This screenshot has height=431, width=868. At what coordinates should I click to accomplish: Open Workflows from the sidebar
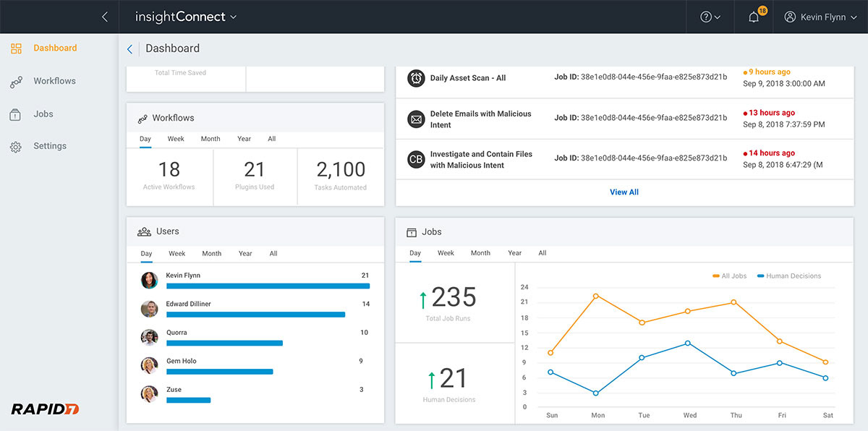tap(54, 81)
